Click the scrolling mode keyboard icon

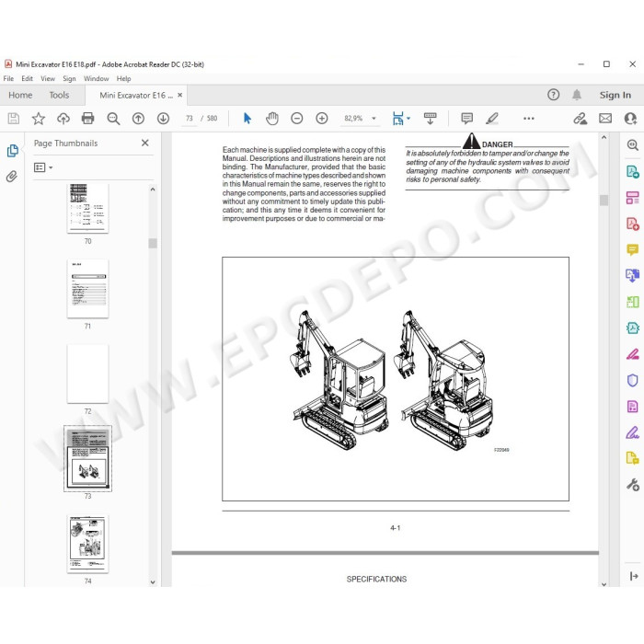[x=430, y=119]
